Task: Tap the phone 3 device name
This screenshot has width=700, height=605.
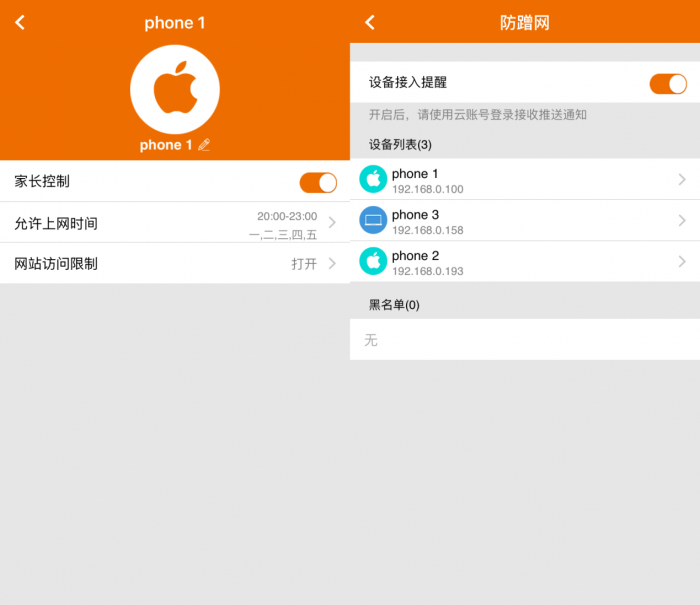Action: pyautogui.click(x=415, y=214)
